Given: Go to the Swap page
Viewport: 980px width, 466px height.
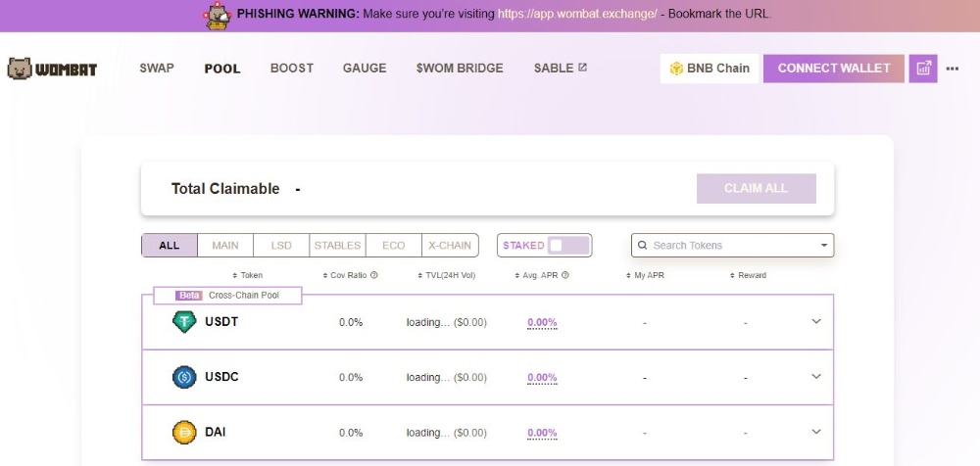Looking at the screenshot, I should 157,69.
